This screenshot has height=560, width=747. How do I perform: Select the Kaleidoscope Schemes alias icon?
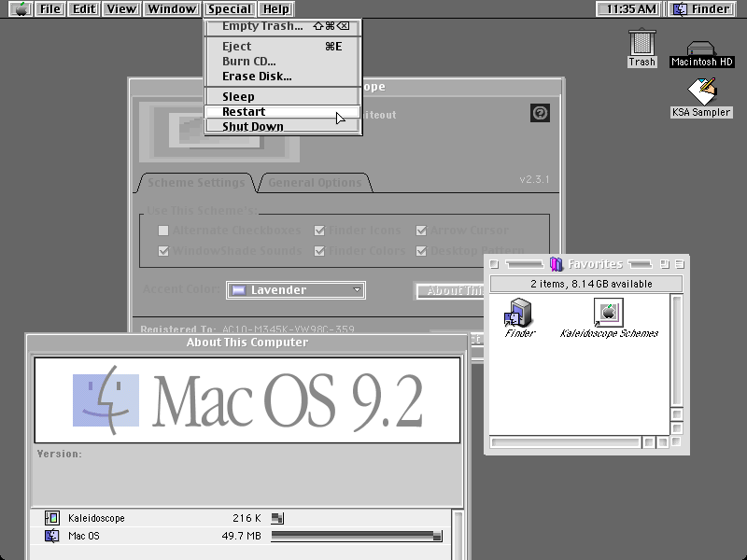tap(608, 313)
